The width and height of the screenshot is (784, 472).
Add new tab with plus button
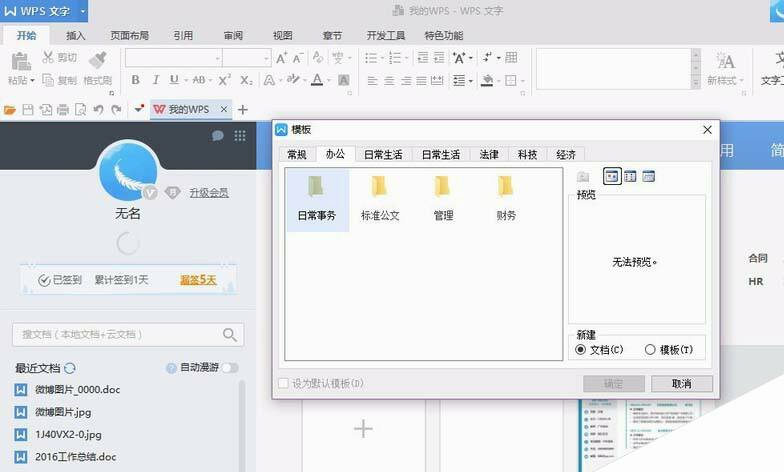click(x=242, y=110)
